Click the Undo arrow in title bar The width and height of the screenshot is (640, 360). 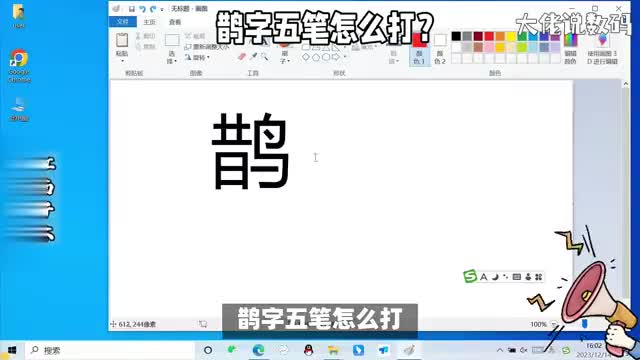click(142, 9)
